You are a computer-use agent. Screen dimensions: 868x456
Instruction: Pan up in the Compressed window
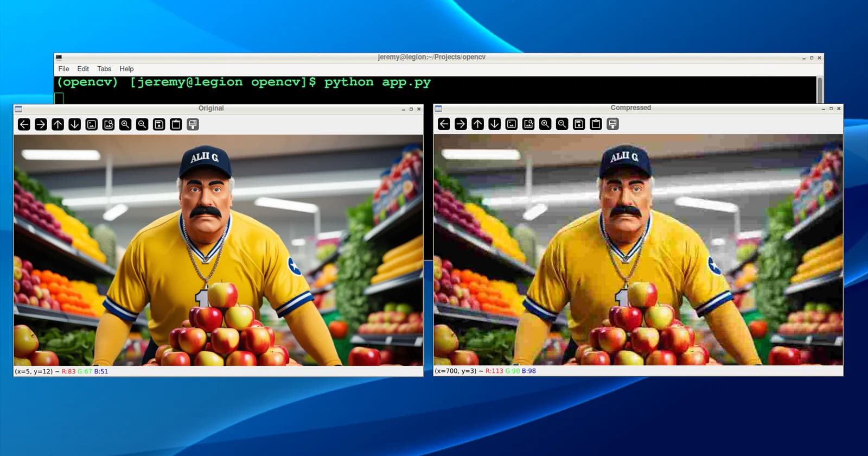click(477, 124)
